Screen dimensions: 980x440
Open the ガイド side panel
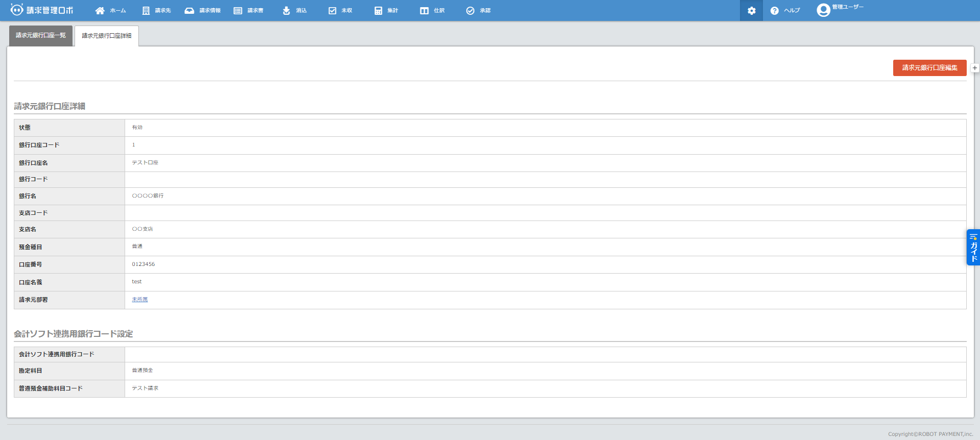tap(973, 248)
